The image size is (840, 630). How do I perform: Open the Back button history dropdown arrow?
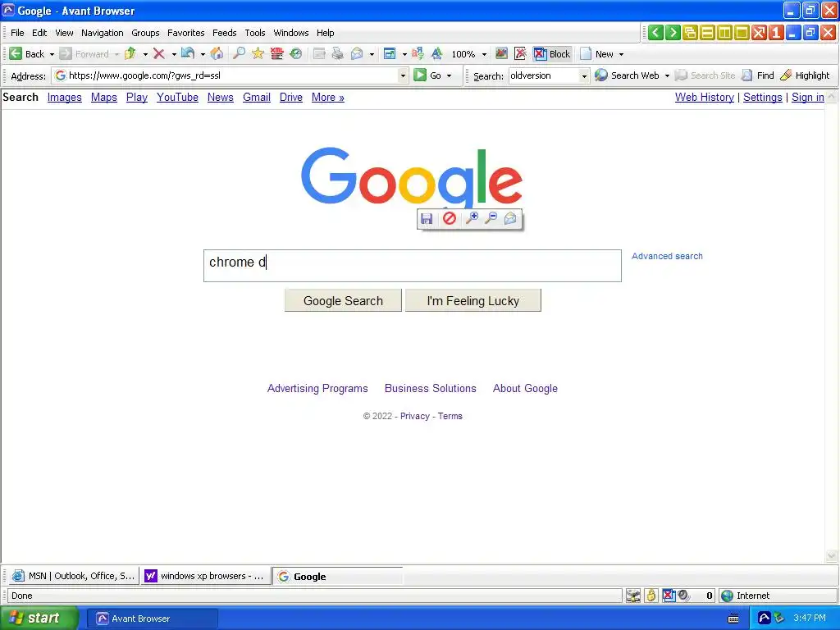[52, 54]
